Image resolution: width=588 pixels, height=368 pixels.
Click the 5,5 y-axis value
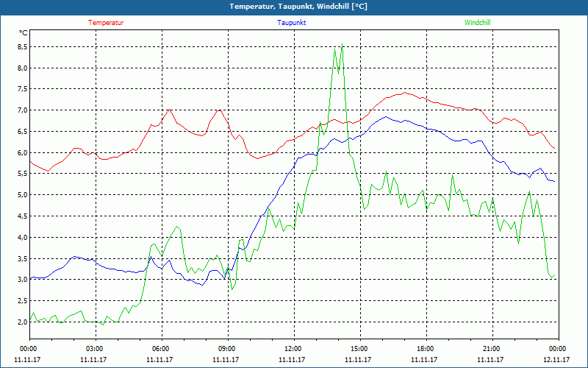click(23, 174)
